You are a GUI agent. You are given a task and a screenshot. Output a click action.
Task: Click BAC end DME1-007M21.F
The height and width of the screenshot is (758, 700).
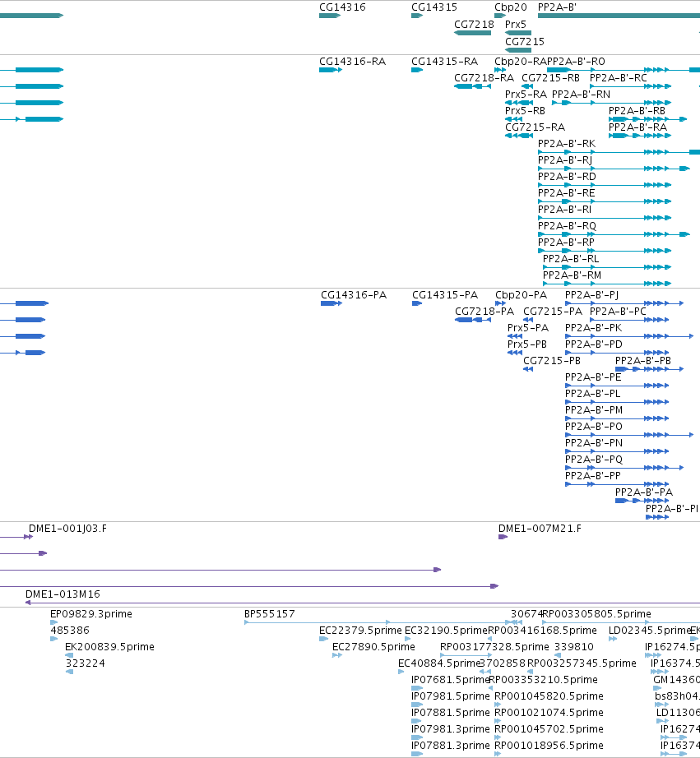(x=540, y=529)
